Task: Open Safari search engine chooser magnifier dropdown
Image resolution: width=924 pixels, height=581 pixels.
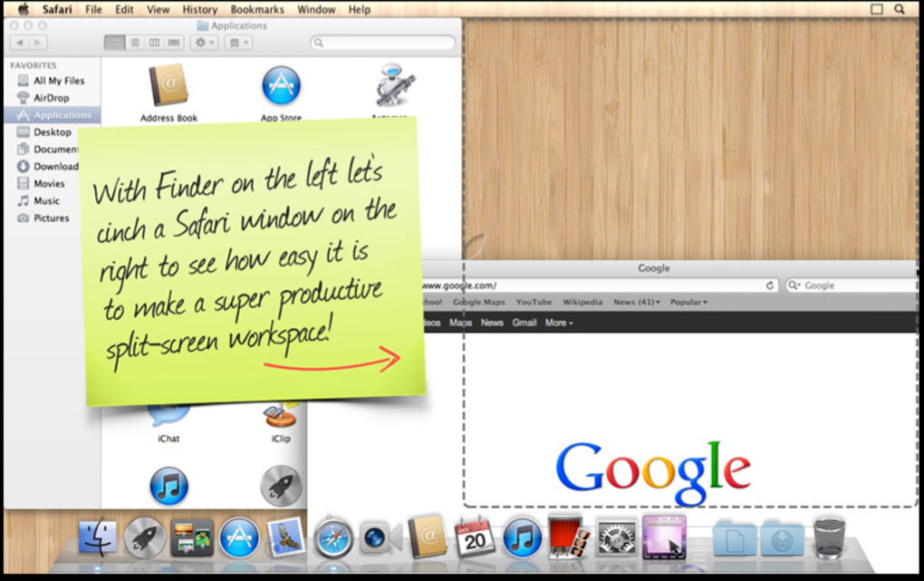Action: 794,286
